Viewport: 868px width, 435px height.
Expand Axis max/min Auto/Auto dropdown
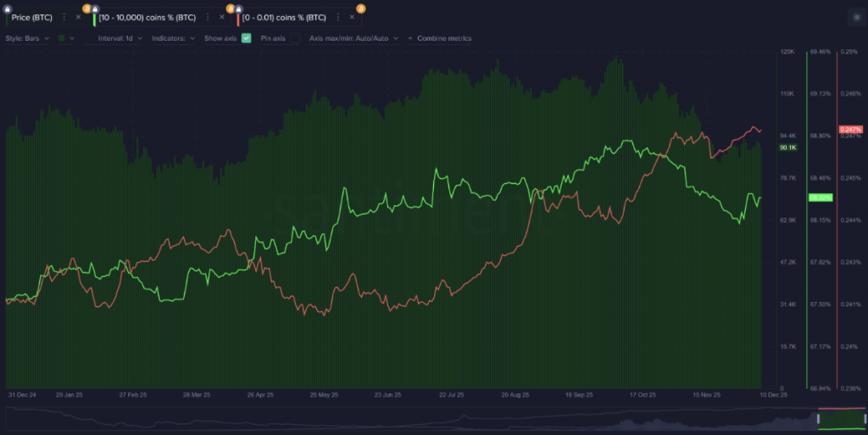pos(353,38)
